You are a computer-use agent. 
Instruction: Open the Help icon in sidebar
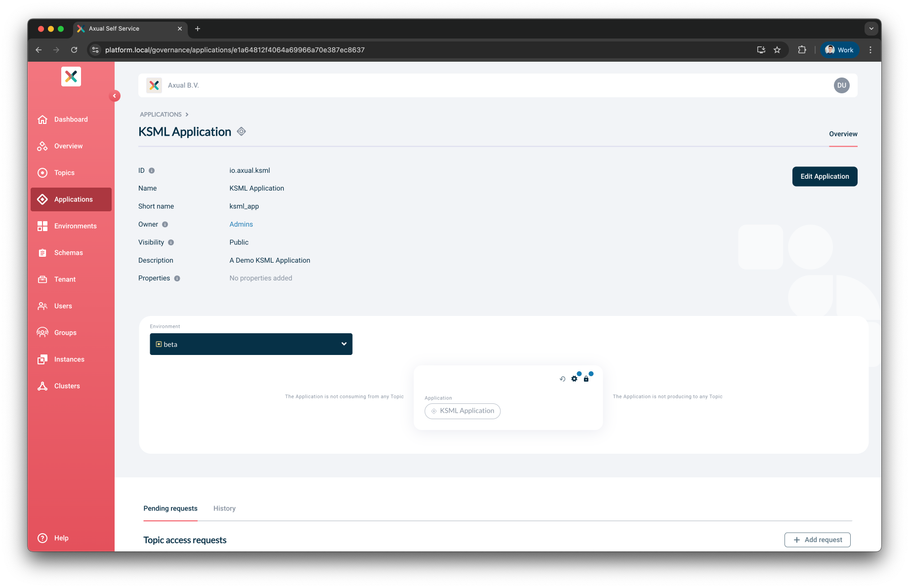point(43,538)
